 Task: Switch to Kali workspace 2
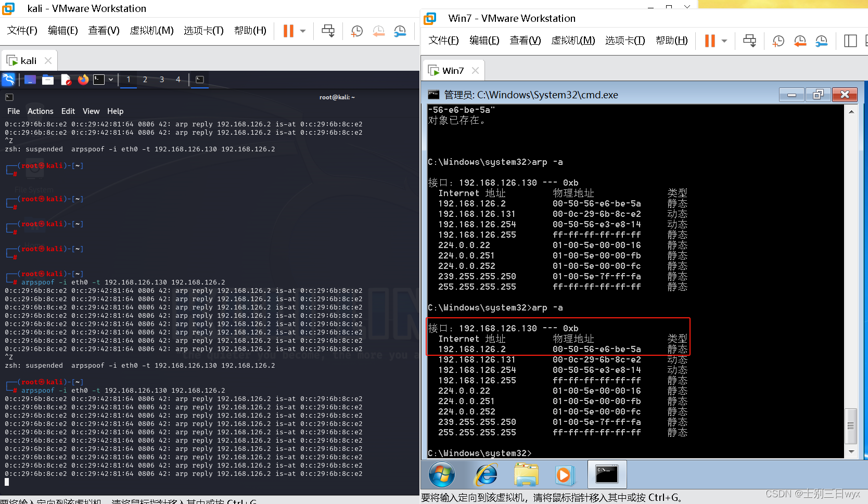coord(145,80)
